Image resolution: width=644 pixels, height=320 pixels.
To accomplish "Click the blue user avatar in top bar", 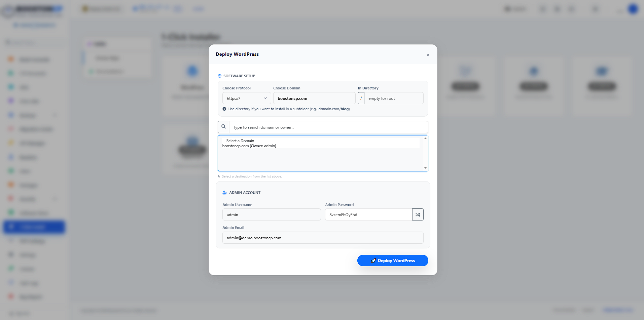I will (x=633, y=9).
